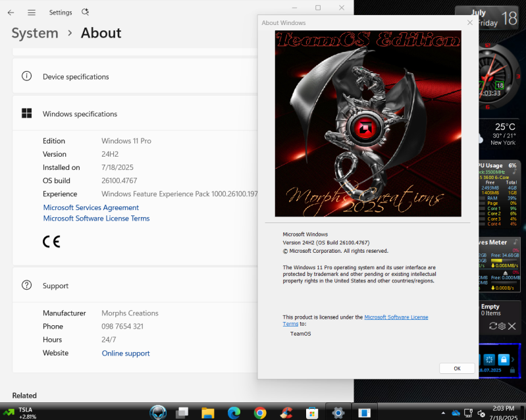
Task: Open Microsoft Software License Terms in Settings
Action: pyautogui.click(x=96, y=219)
